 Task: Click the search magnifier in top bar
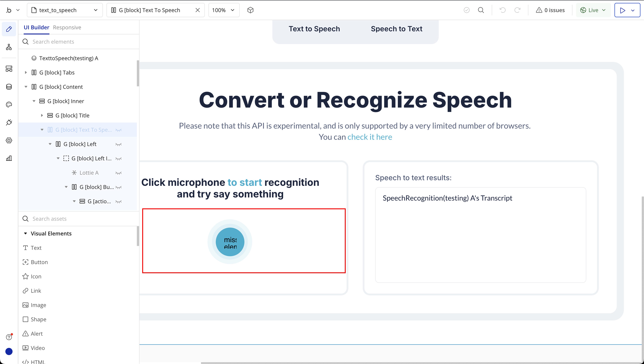coord(481,10)
